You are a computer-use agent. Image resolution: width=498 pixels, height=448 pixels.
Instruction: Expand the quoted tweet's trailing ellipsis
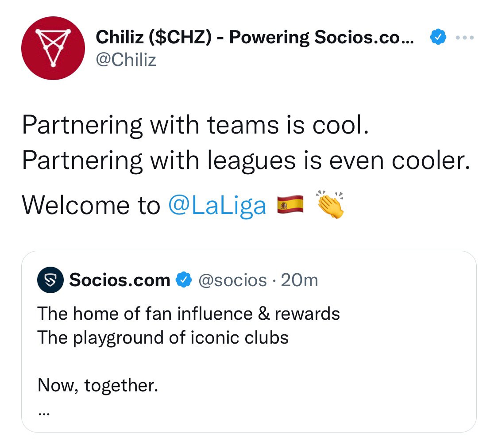(44, 413)
